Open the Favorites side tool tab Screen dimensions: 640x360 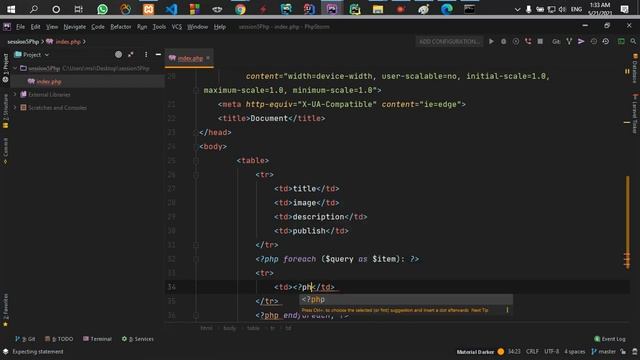pyautogui.click(x=5, y=309)
